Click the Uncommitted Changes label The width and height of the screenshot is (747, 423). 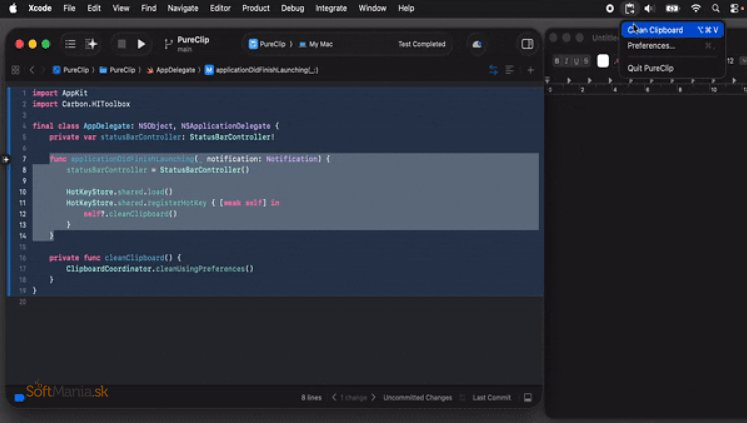(x=417, y=397)
